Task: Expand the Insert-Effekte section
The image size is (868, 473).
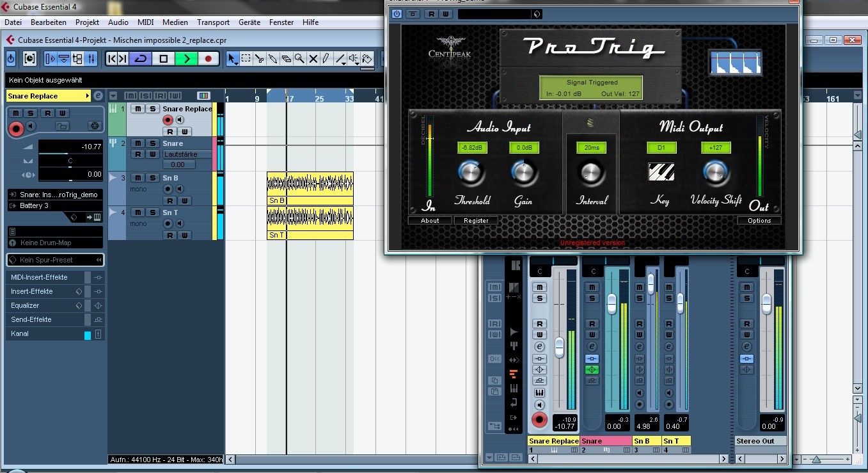Action: pyautogui.click(x=55, y=291)
